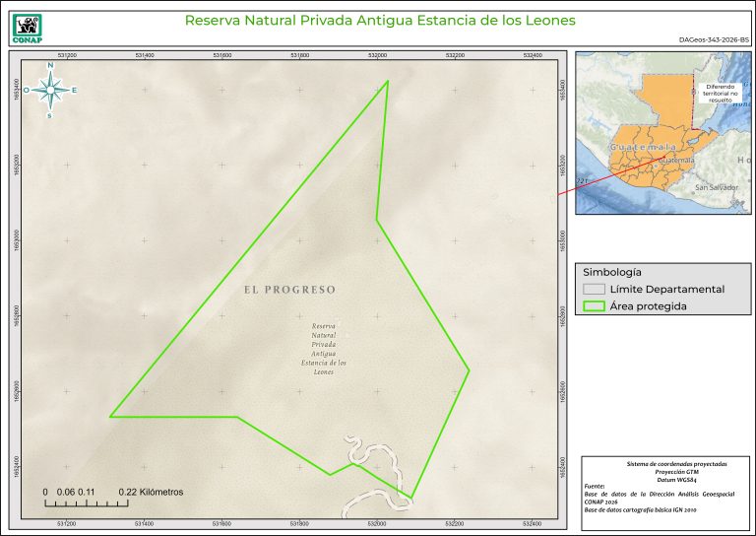Image resolution: width=756 pixels, height=536 pixels.
Task: Click the map title text
Action: 380,20
